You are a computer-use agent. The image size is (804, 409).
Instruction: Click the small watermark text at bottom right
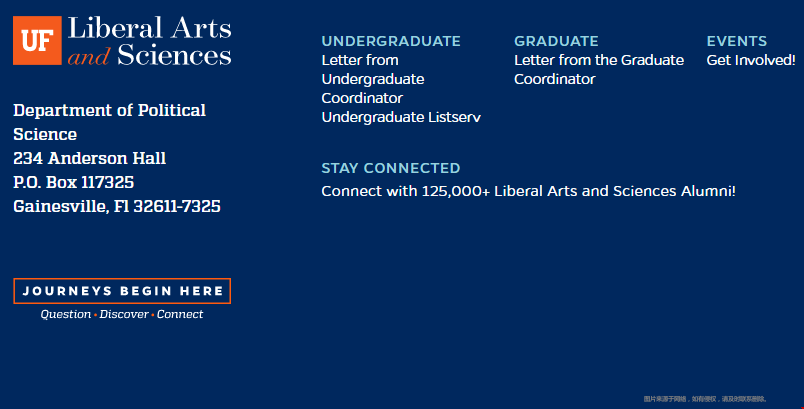[705, 399]
